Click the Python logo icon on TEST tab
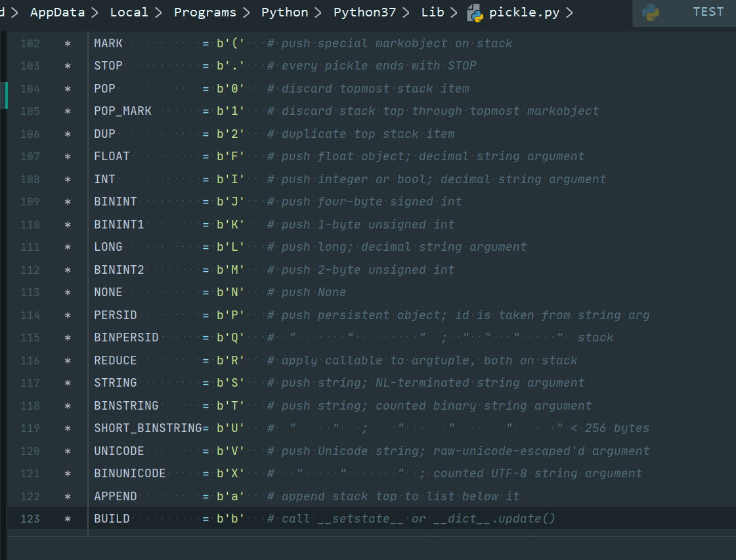The height and width of the screenshot is (560, 736). 651,12
